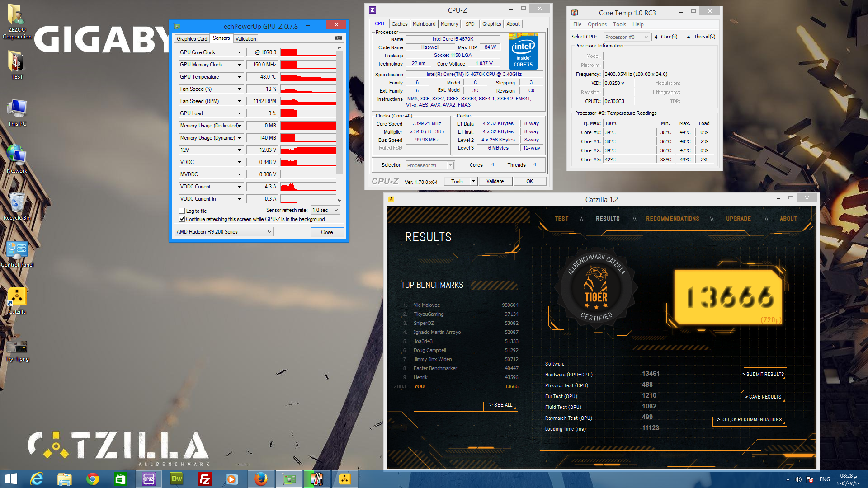Click SEE ALL top benchmarks link

click(500, 405)
